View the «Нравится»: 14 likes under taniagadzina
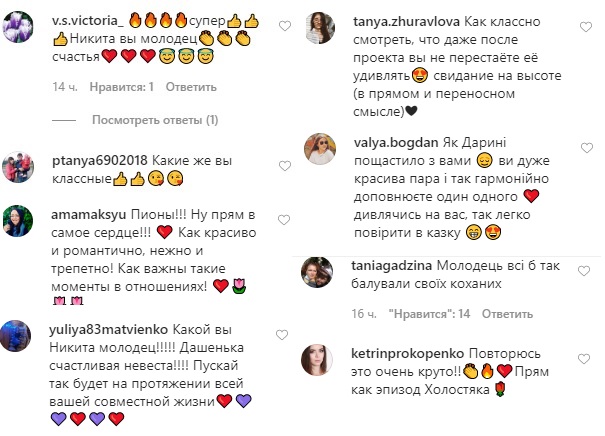Viewport: 605px width, 436px height. (429, 314)
